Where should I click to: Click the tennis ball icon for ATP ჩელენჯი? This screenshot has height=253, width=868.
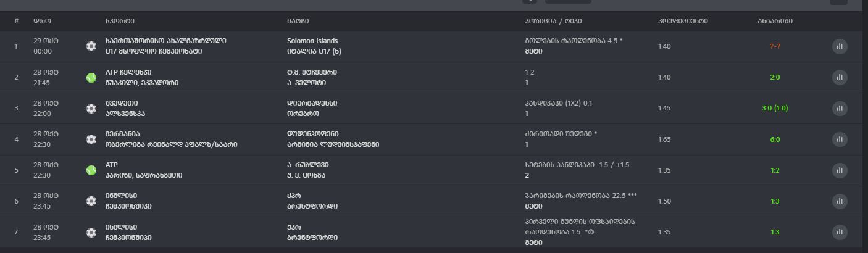tap(91, 78)
